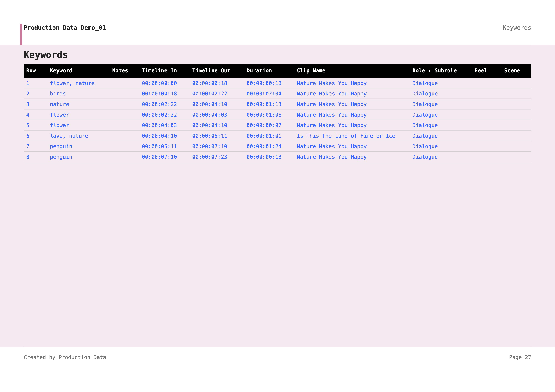Click Duration 00:00:01:24
Screen dimensions: 555x392
[x=264, y=147]
